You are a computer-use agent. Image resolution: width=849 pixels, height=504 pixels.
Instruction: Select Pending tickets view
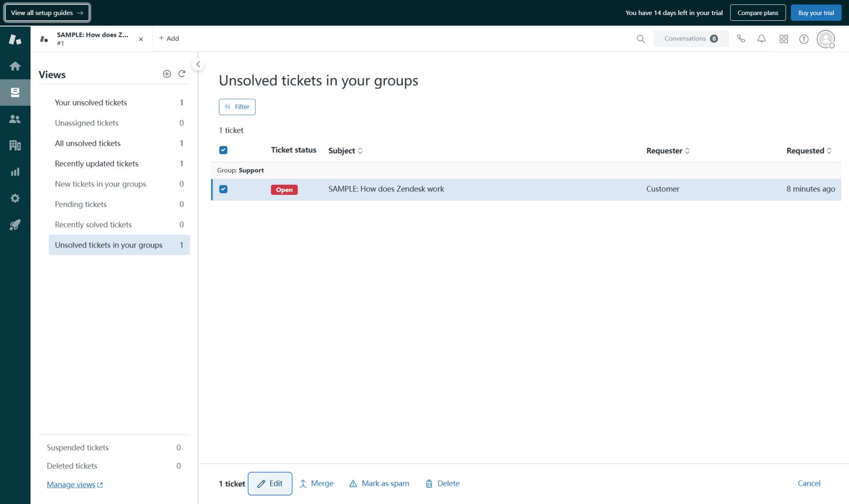click(119, 204)
